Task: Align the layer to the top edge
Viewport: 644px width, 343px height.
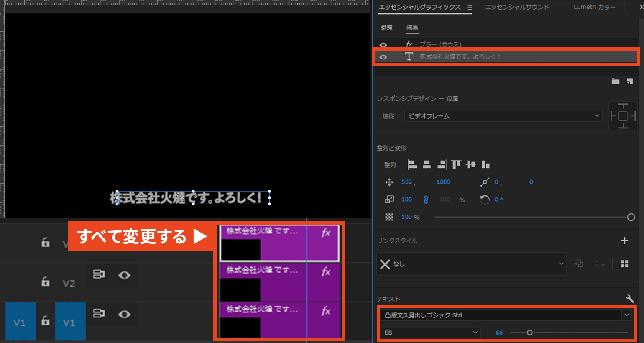Action: (x=456, y=165)
